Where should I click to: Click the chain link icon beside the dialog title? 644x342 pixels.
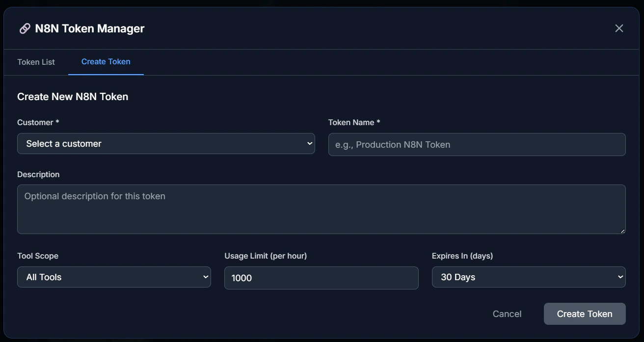(25, 28)
